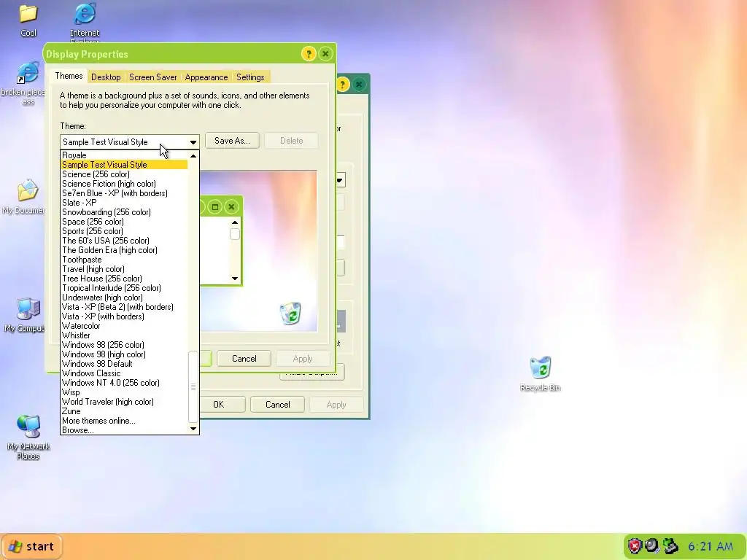Image resolution: width=747 pixels, height=560 pixels.
Task: Select Windows 98 (high color) theme
Action: 124,354
